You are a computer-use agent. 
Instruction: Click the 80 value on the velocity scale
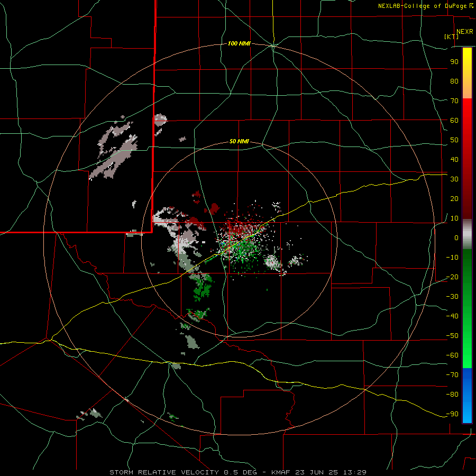[454, 81]
